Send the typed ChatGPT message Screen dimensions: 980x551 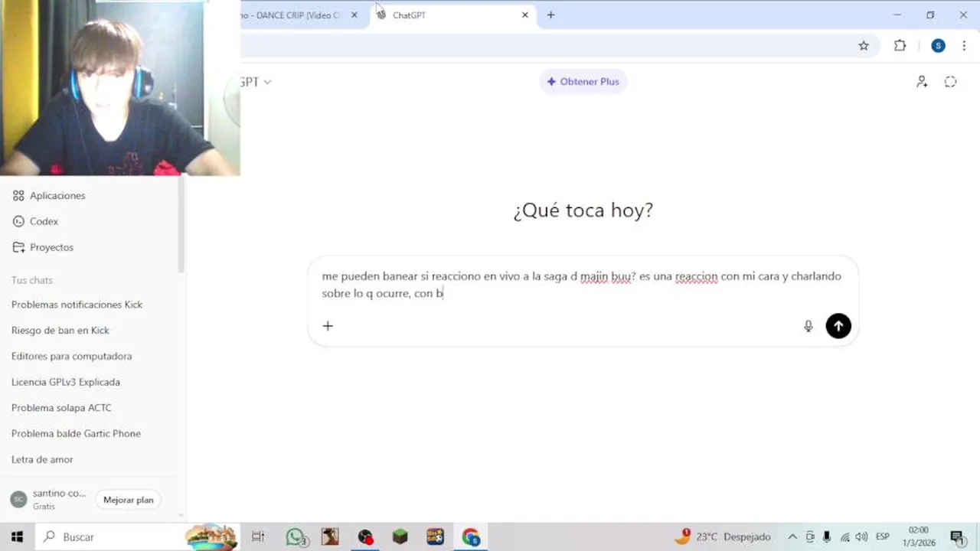(838, 326)
